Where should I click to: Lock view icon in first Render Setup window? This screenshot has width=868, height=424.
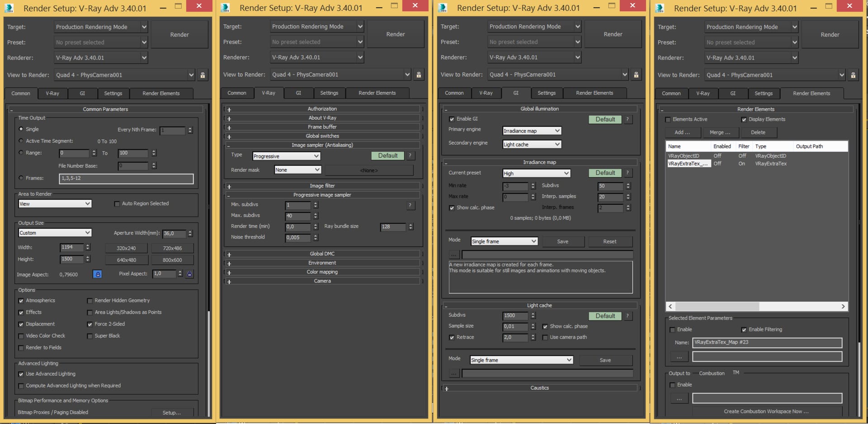203,75
